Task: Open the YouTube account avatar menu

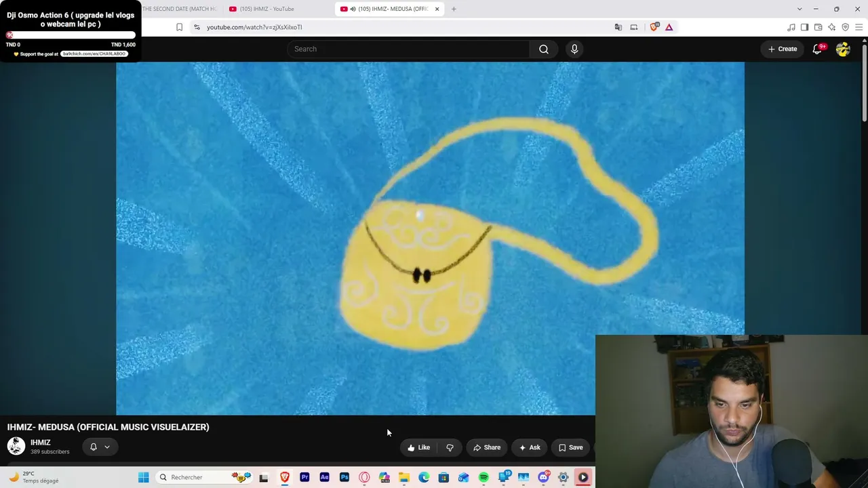Action: (843, 49)
